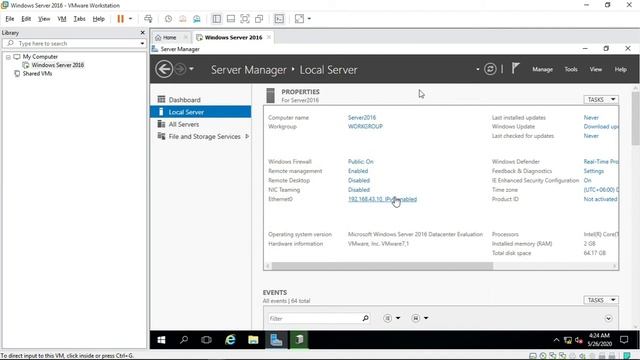Open navigation history dropdown in Server Manager
Screen dimensions: 640x360
point(191,69)
